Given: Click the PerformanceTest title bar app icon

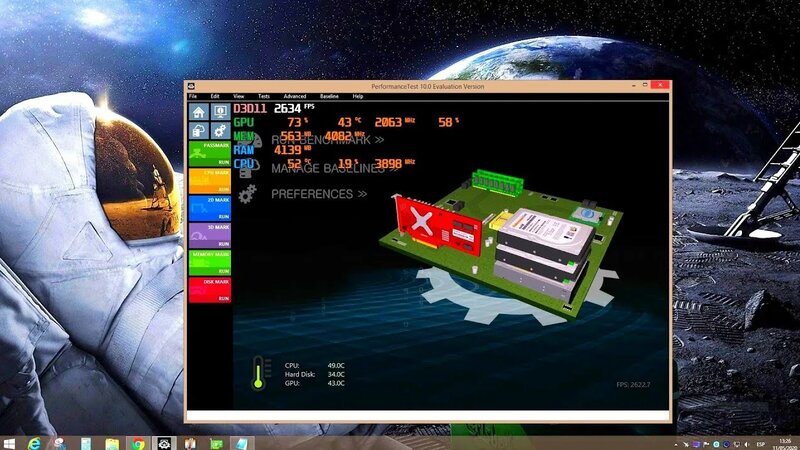Looking at the screenshot, I should 191,86.
